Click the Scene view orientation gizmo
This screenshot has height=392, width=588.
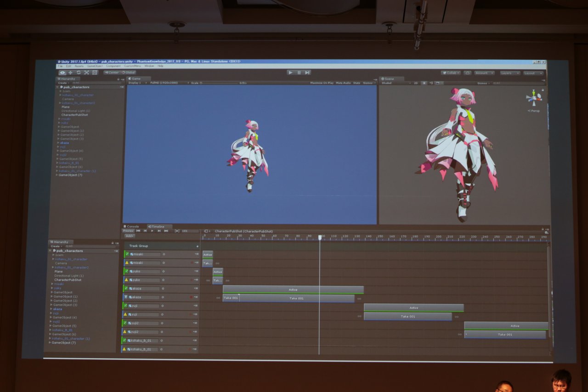pyautogui.click(x=534, y=98)
